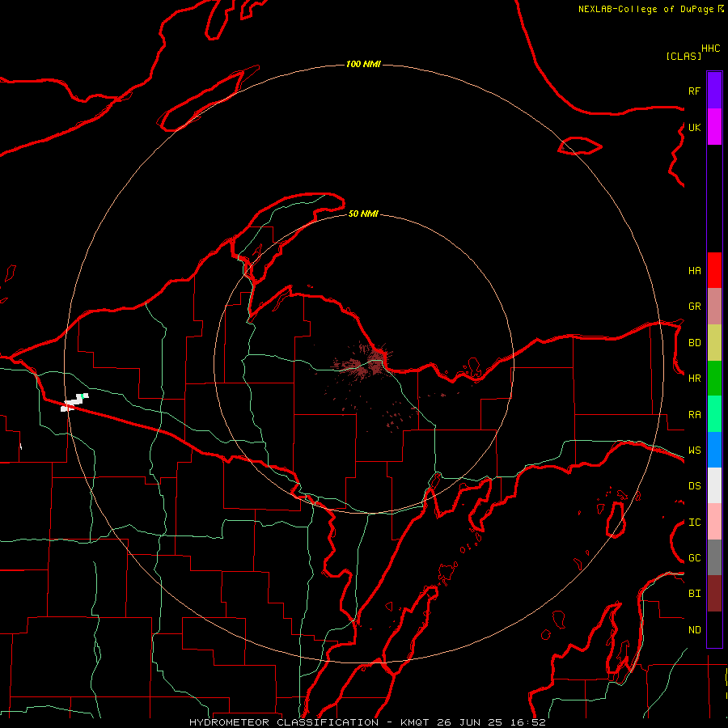Image resolution: width=728 pixels, height=728 pixels.
Task: Click the HYDROMETEOR CLASSIFICATION title text
Action: point(284,722)
